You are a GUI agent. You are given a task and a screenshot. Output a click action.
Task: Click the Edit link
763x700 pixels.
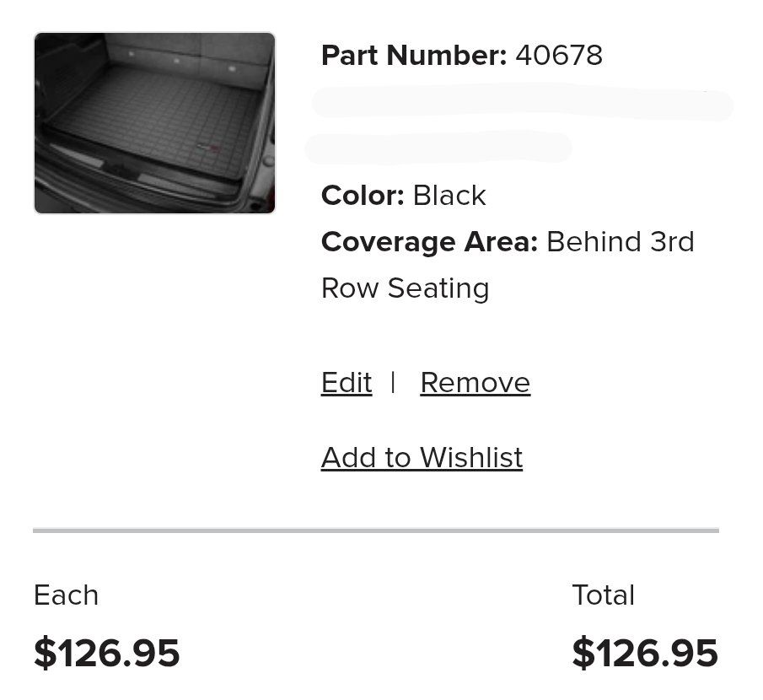tap(347, 383)
